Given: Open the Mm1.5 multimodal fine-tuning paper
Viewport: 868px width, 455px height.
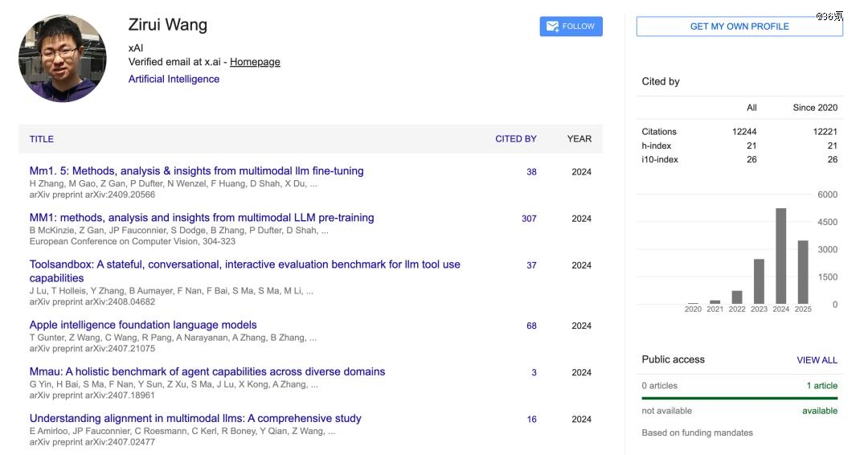Looking at the screenshot, I should pyautogui.click(x=197, y=171).
